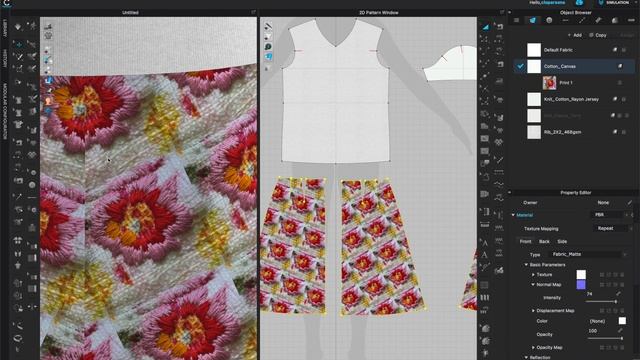Viewport: 640px width, 360px height.
Task: Open the Button tab icon in Object Browser
Action: 549,20
